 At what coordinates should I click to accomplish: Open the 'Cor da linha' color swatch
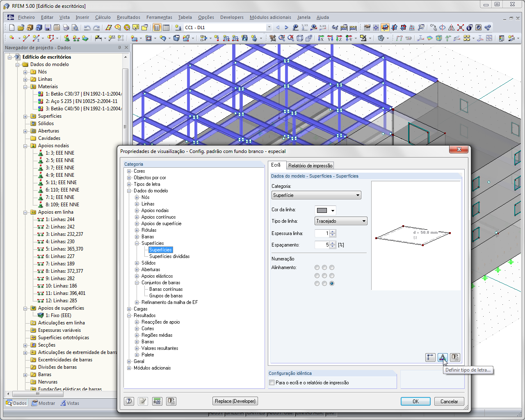pyautogui.click(x=325, y=210)
